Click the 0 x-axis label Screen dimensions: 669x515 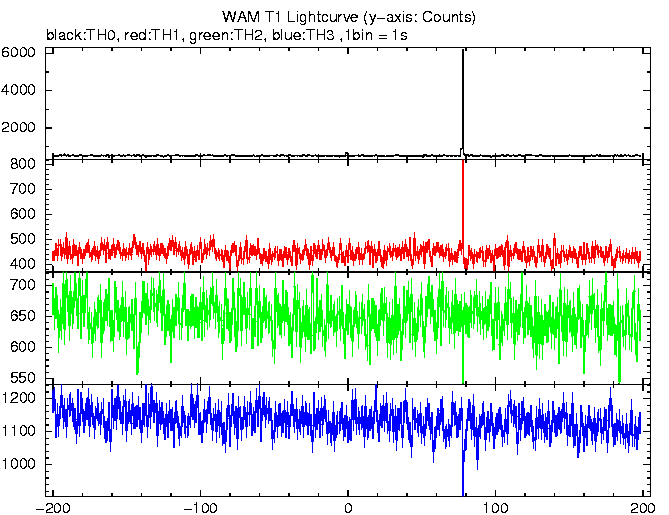tap(348, 508)
